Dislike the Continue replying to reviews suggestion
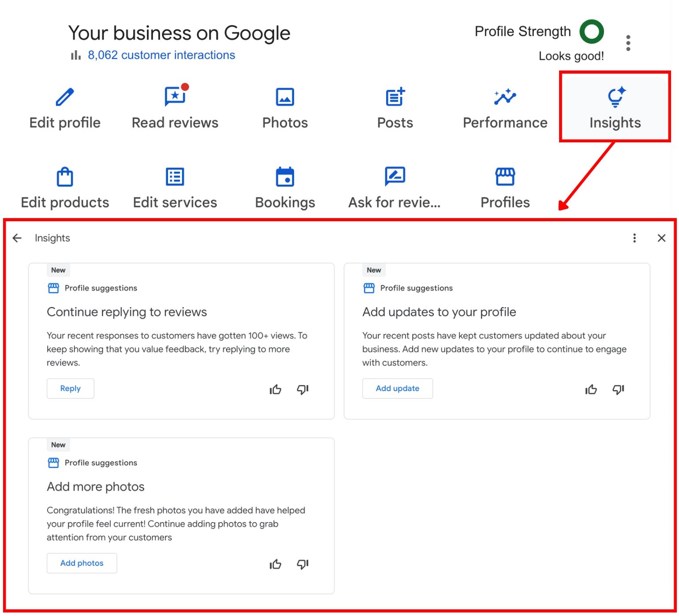 (303, 390)
